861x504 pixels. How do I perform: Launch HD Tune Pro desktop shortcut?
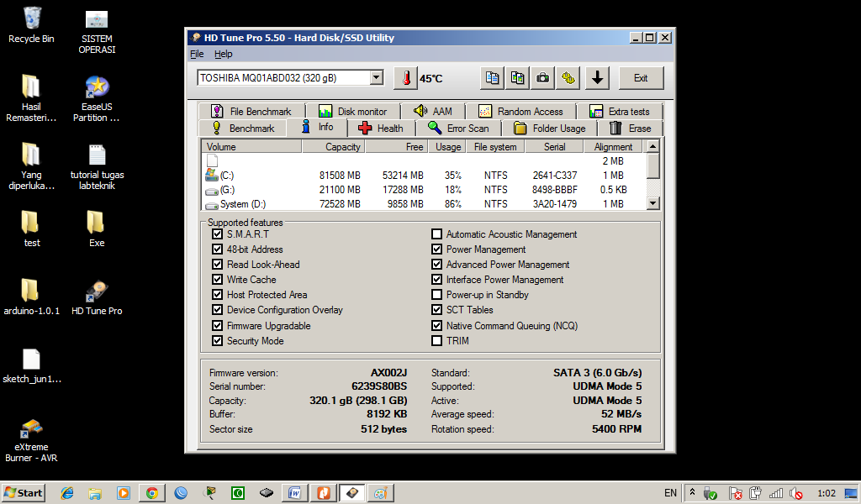coord(97,297)
